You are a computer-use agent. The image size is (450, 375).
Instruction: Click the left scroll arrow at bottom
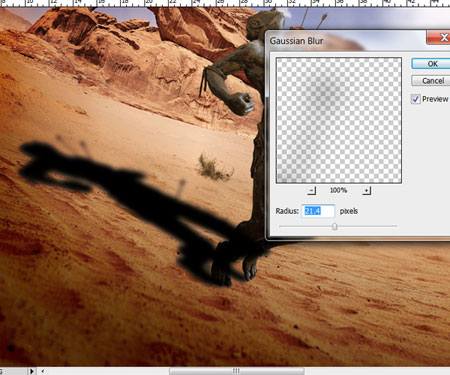point(42,371)
